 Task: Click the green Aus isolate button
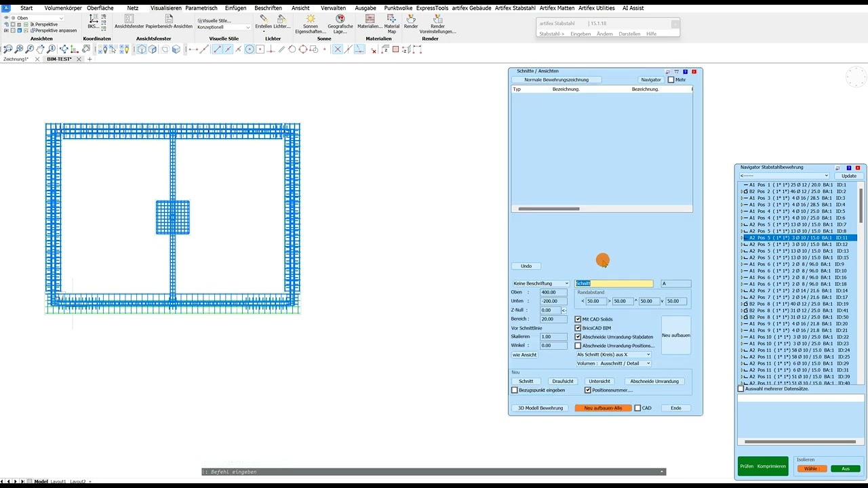845,468
